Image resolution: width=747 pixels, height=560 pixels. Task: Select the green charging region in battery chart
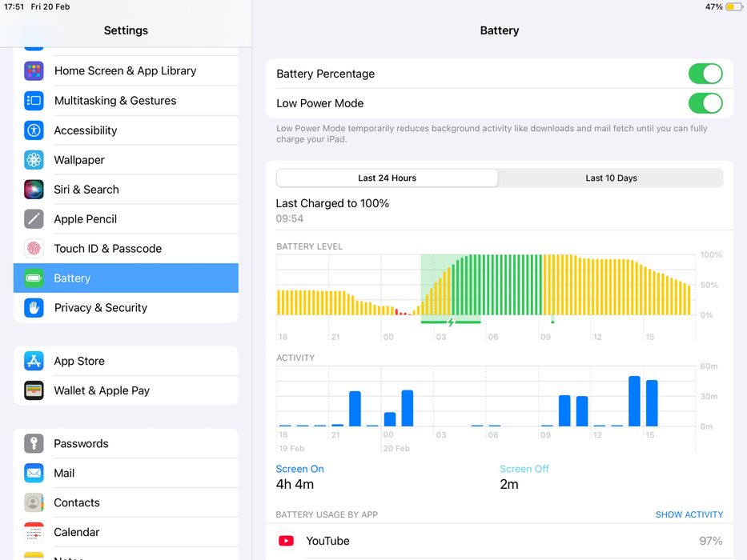(x=451, y=285)
